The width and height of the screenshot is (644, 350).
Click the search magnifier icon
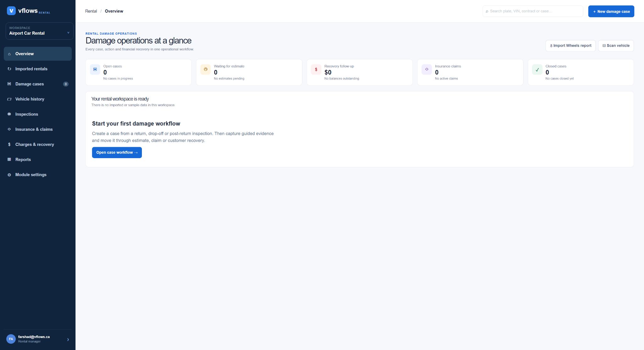point(487,11)
